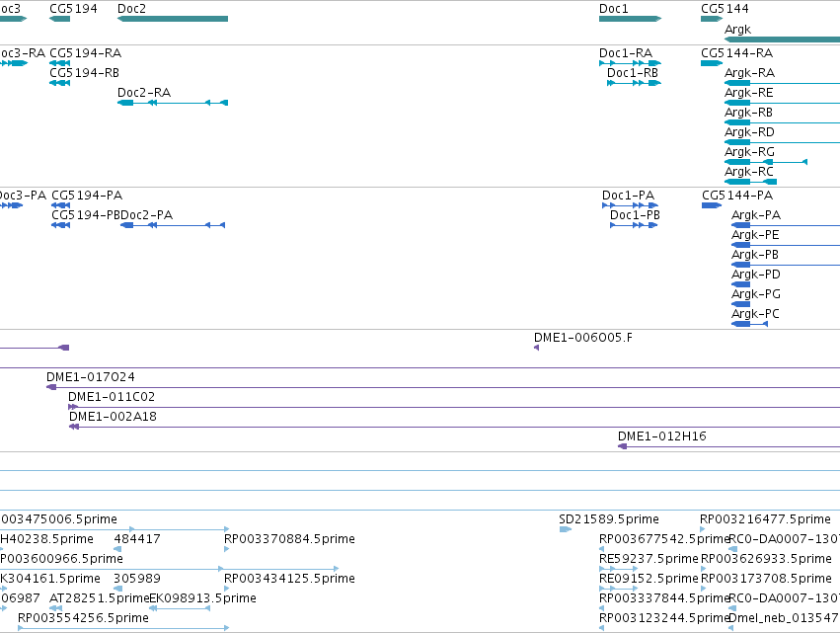Click the EK098913.5prime EST feature
Screen dimensions: 840x633
(x=180, y=608)
